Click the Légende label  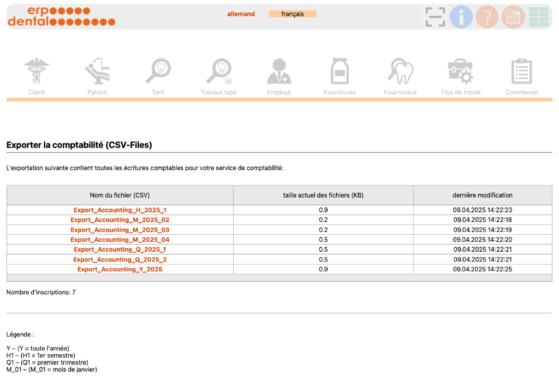(x=20, y=335)
